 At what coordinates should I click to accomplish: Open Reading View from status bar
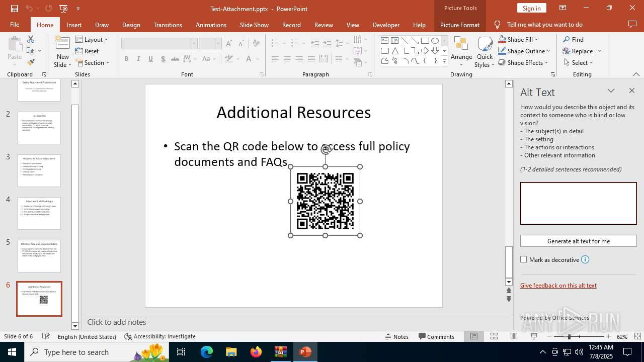click(x=514, y=336)
